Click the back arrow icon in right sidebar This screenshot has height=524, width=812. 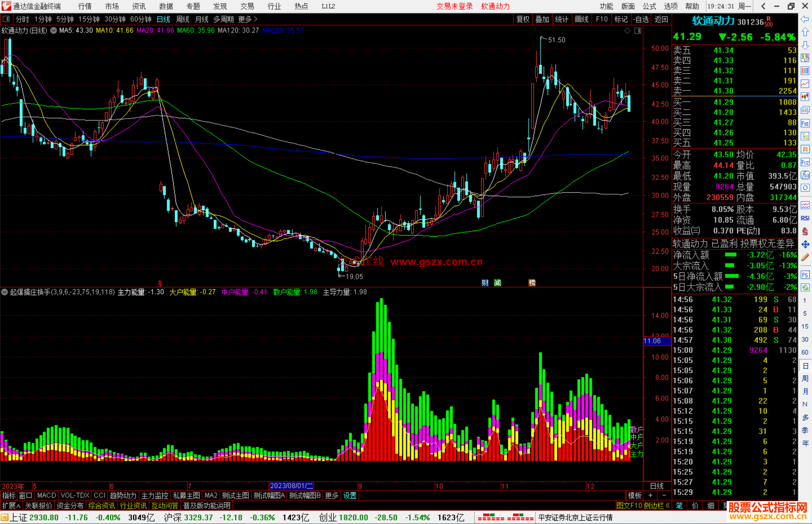(x=805, y=19)
